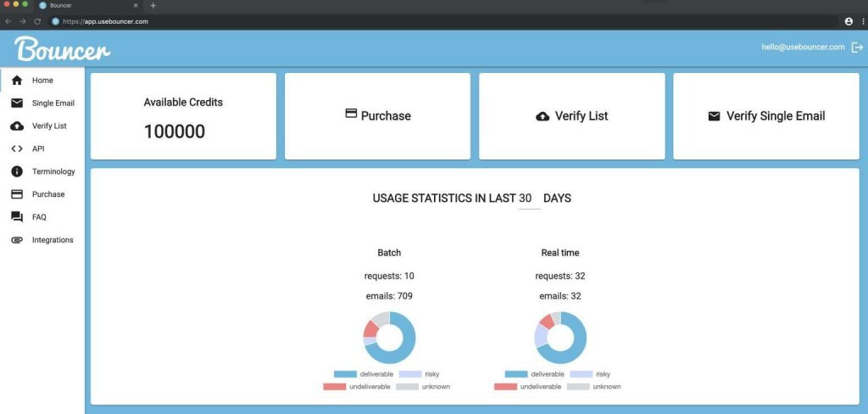868x414 pixels.
Task: Click the "USAGE STATISTICS IN LAST" heading
Action: coord(444,199)
